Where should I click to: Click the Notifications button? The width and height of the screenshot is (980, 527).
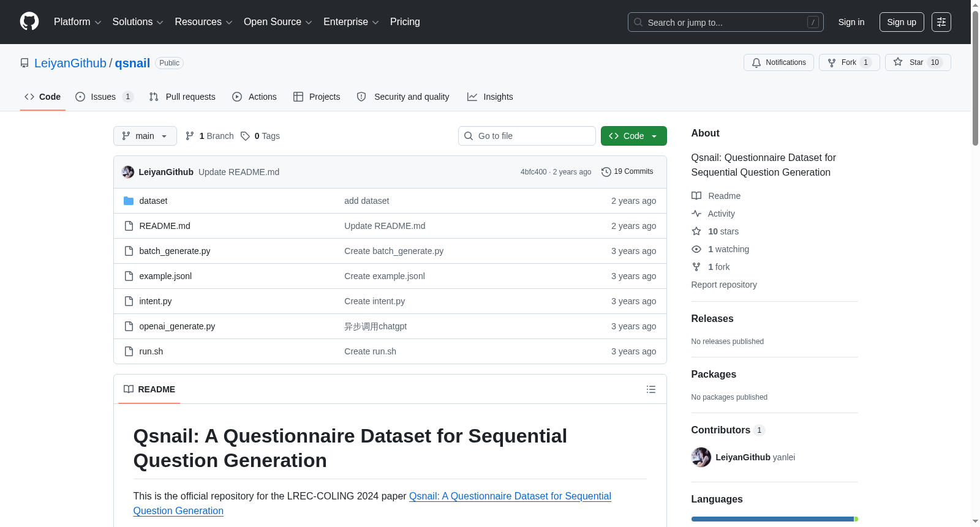(x=778, y=62)
